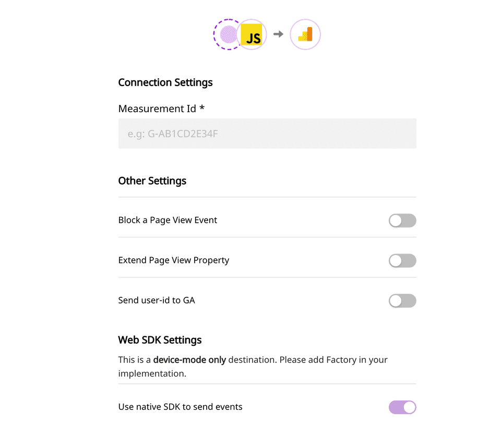The width and height of the screenshot is (501, 448).
Task: Click the arrow between source and destination
Action: pos(279,34)
